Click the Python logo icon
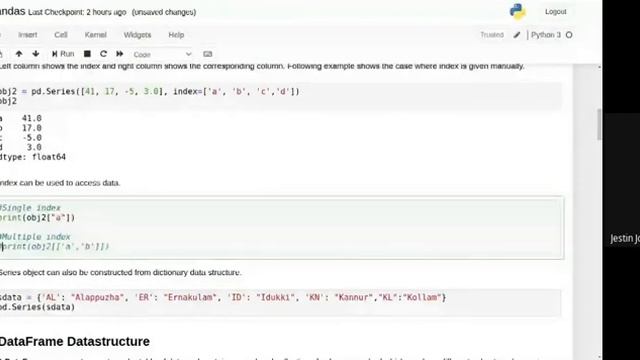Image resolution: width=640 pixels, height=360 pixels. pyautogui.click(x=517, y=11)
